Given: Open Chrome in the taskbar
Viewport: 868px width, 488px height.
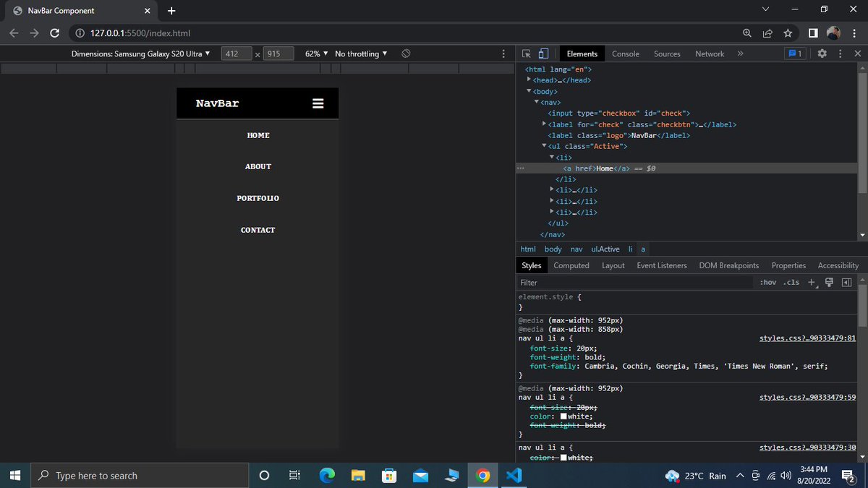Looking at the screenshot, I should tap(483, 475).
